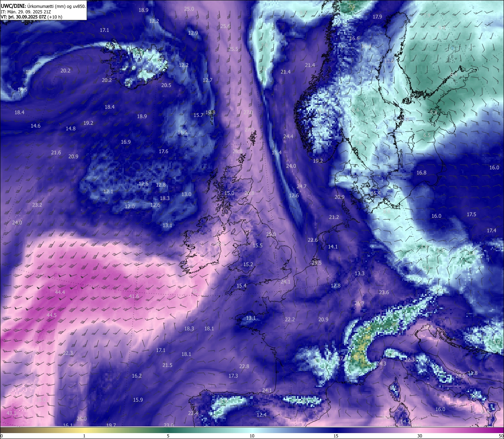Click the 12.1 value on the map
The image size is (504, 439).
pyautogui.click(x=108, y=191)
